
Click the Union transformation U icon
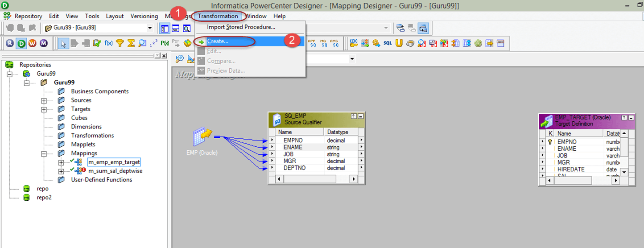[399, 43]
